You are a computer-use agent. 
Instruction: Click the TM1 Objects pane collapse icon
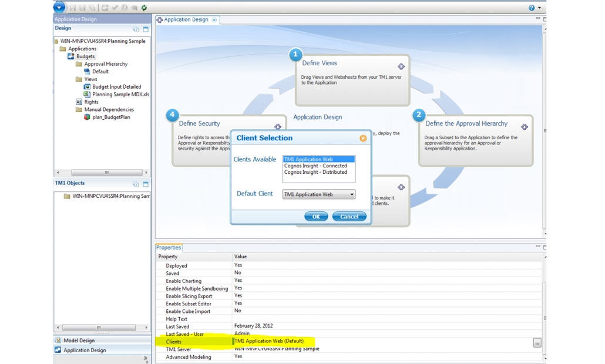[136, 184]
